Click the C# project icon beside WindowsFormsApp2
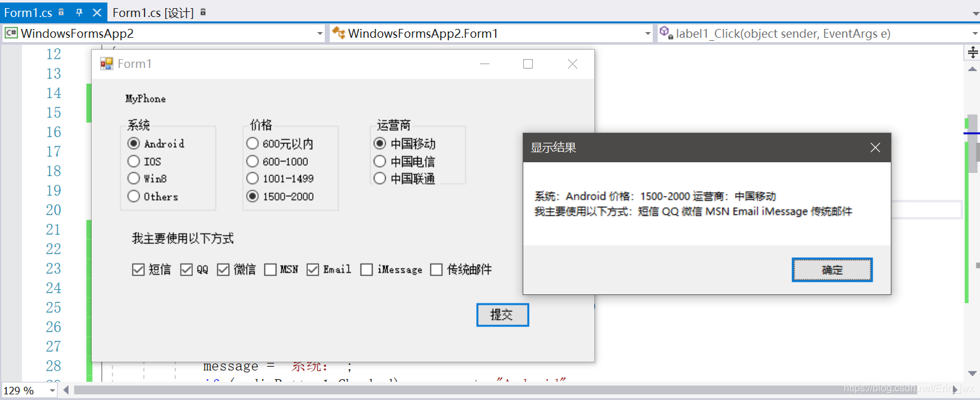The height and width of the screenshot is (400, 980). [x=13, y=33]
